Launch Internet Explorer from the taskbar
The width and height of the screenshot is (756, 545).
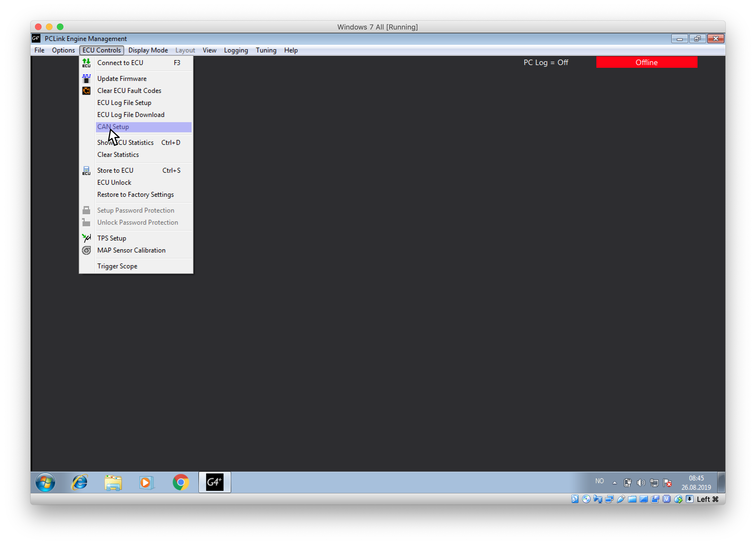pyautogui.click(x=80, y=482)
